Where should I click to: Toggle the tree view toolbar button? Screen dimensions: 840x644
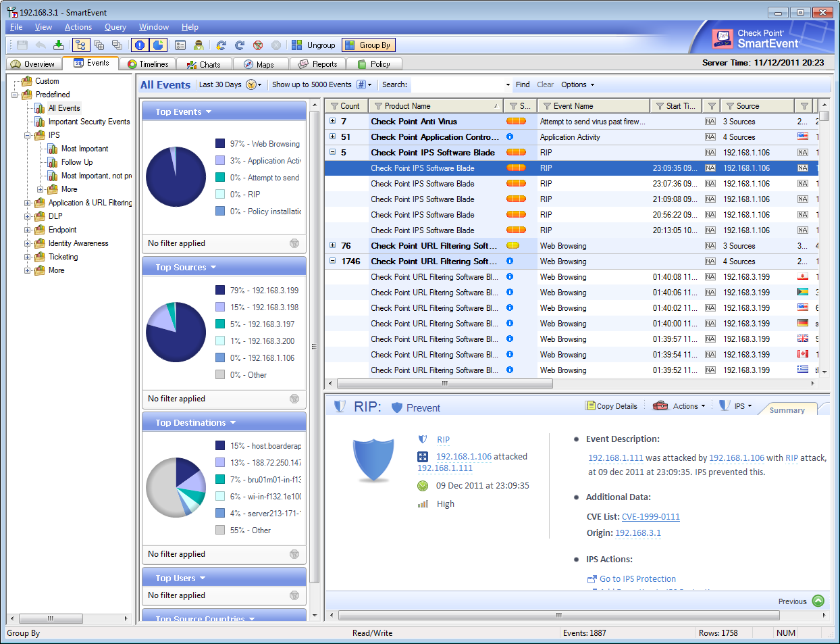81,45
